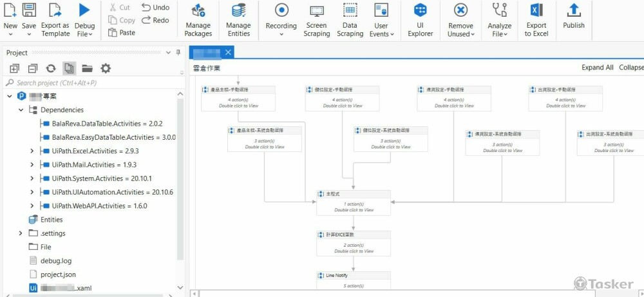Click the designer horizontal scrollbar left arrow
The image size is (644, 297).
tap(196, 293)
